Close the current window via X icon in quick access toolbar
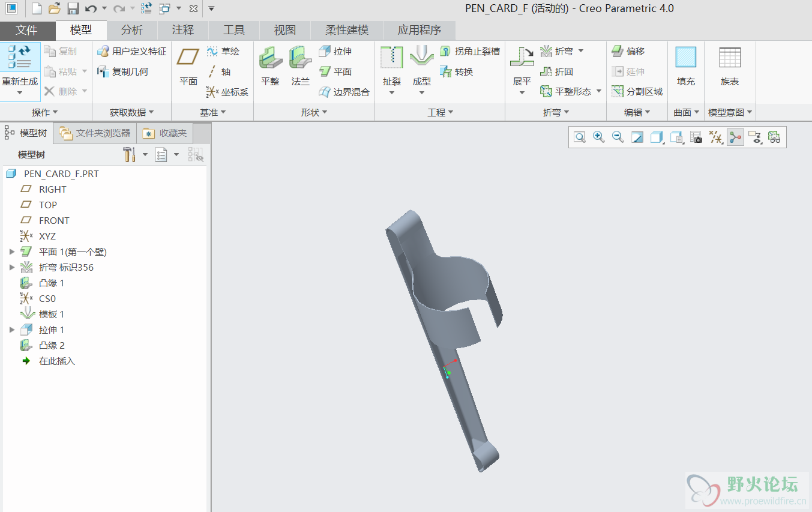Screen dimensions: 812x512 (x=193, y=8)
